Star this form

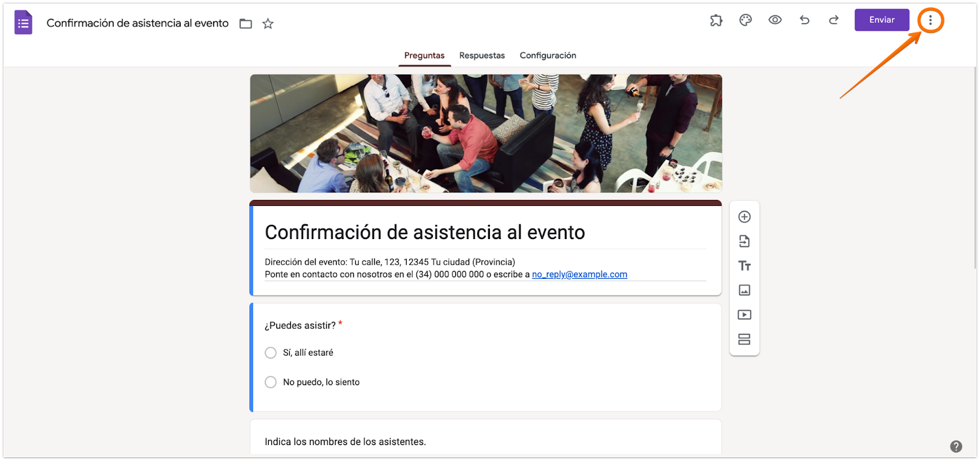click(x=268, y=24)
